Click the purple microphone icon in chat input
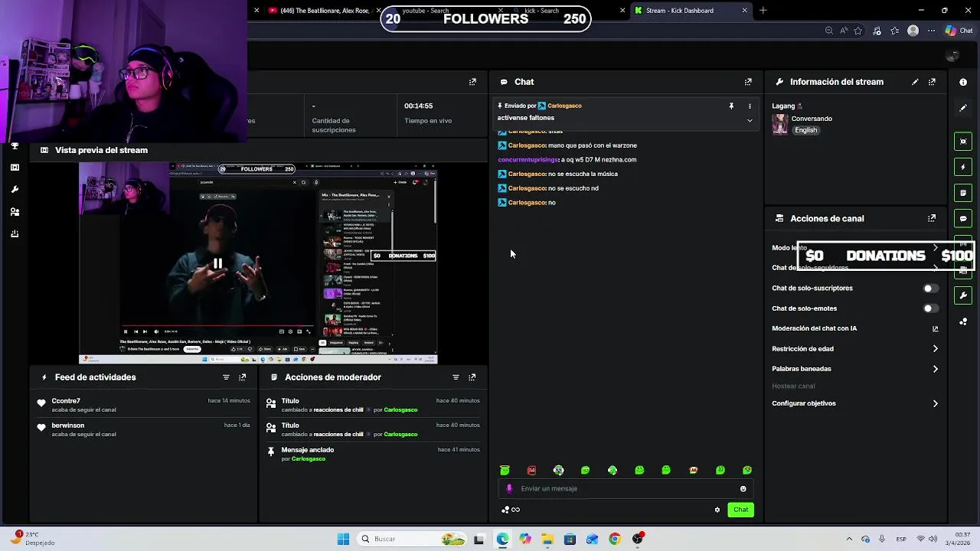Viewport: 980px width, 551px height. 509,488
